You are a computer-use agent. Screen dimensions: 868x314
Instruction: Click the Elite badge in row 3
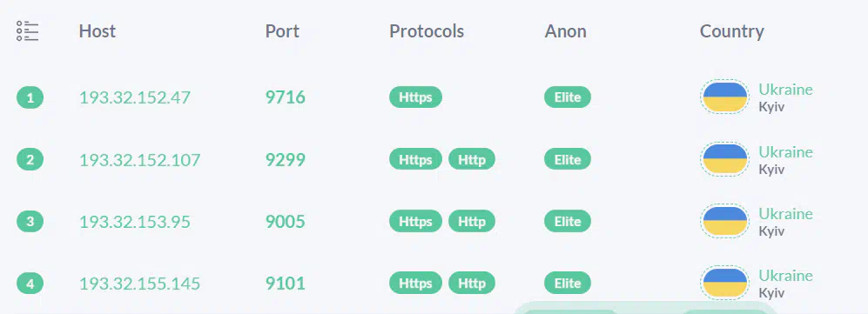pyautogui.click(x=568, y=221)
